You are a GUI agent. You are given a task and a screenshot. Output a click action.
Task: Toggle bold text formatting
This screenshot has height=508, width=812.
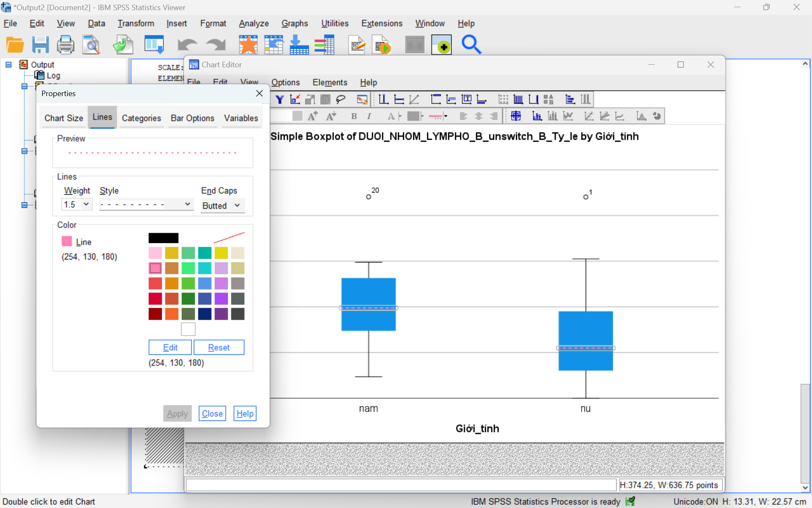click(x=354, y=116)
